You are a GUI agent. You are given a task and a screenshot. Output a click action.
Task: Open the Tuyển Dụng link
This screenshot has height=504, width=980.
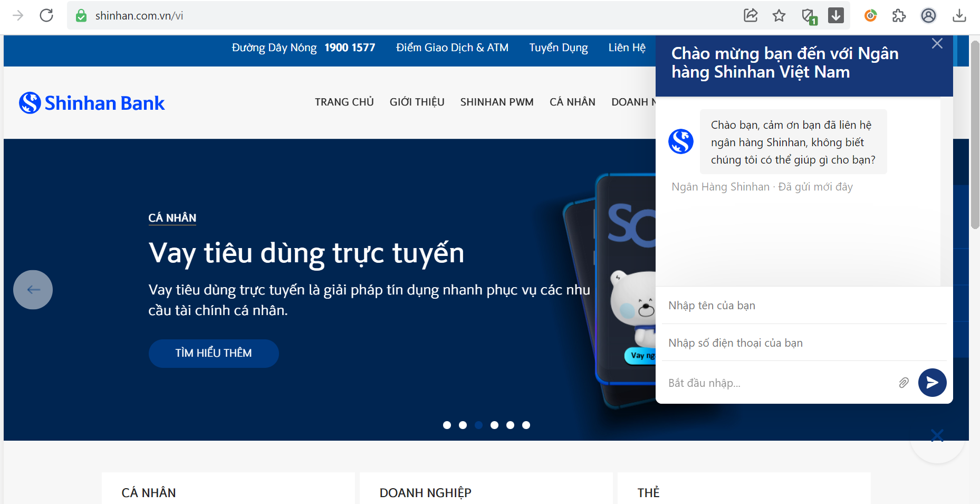coord(559,47)
